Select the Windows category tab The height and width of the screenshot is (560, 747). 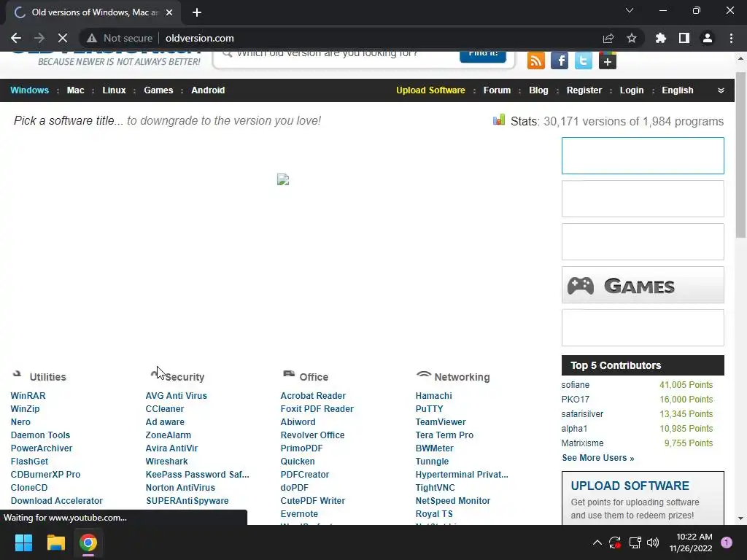point(29,90)
